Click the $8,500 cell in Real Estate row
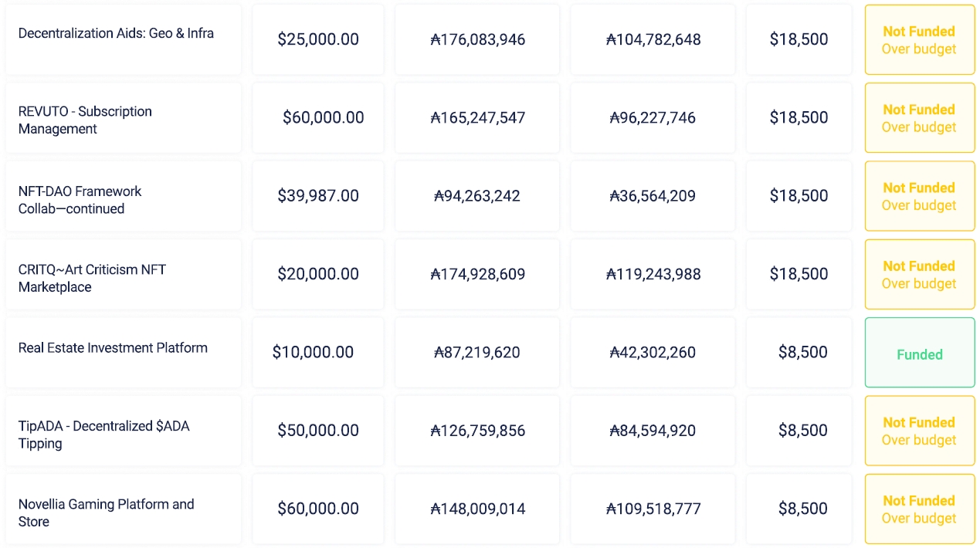Screen dimensions: 980x548 pyautogui.click(x=802, y=352)
